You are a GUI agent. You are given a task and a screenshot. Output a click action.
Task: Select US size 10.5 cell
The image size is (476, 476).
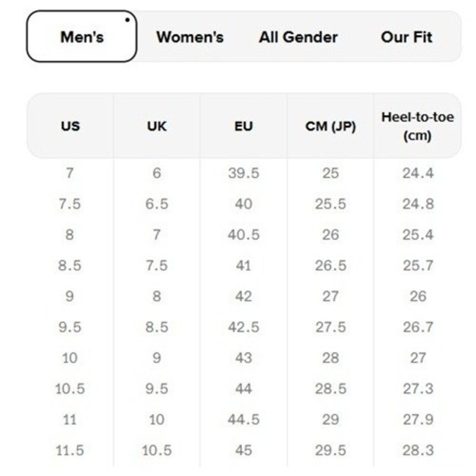pyautogui.click(x=70, y=389)
